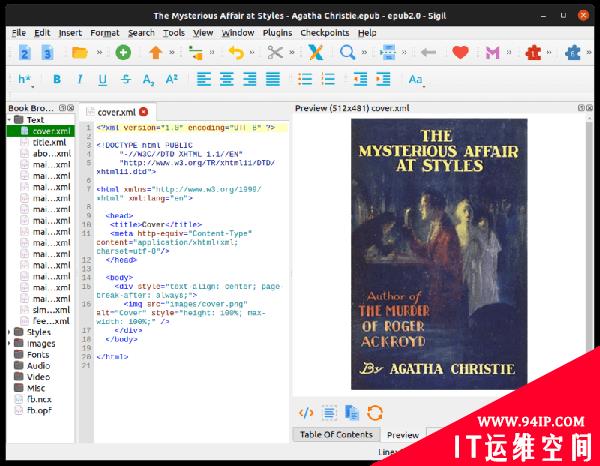Screen dimensions: 600x466
Task: Click the Preview select all icon
Action: pos(329,413)
